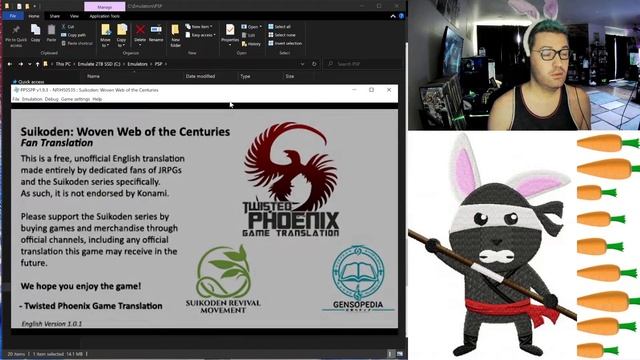Create a New folder from ribbon

[x=176, y=36]
